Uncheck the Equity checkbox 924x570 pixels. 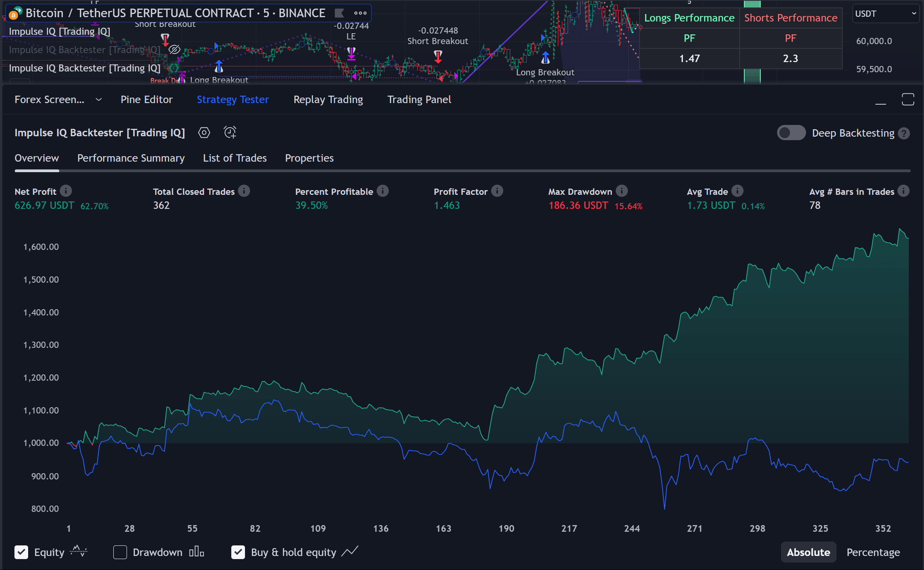[x=21, y=552]
